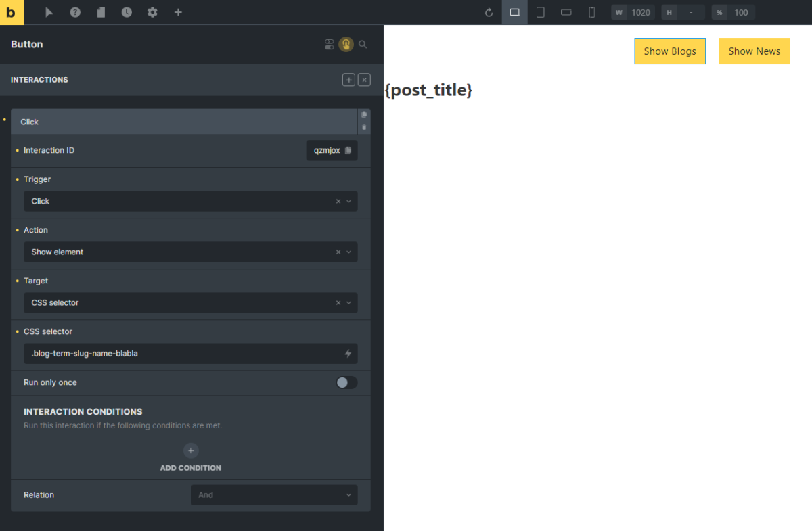The width and height of the screenshot is (812, 531).
Task: Click the Show News button on canvas
Action: click(x=754, y=51)
